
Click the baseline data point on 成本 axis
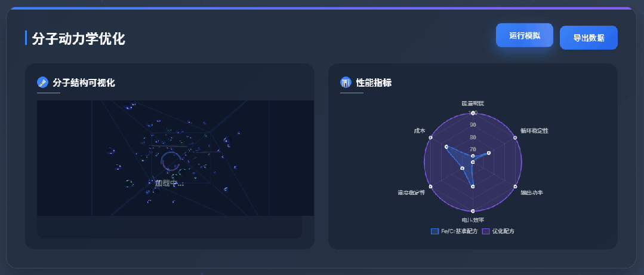[446, 146]
